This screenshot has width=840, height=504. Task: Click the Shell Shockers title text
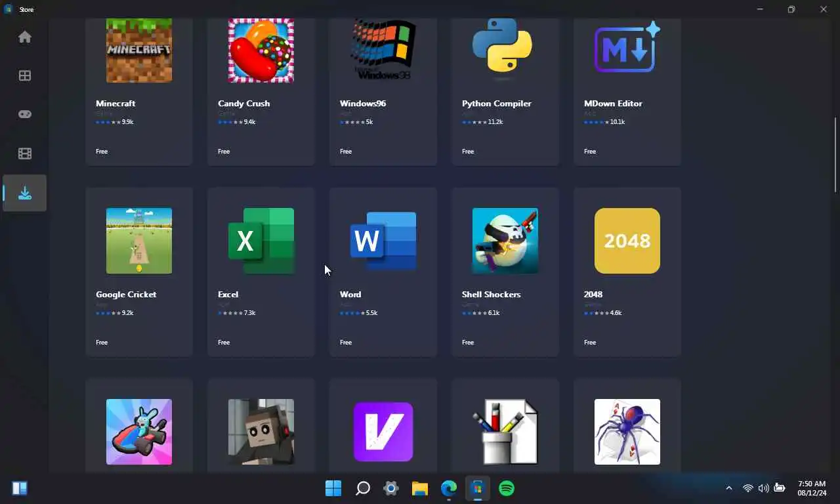(492, 295)
